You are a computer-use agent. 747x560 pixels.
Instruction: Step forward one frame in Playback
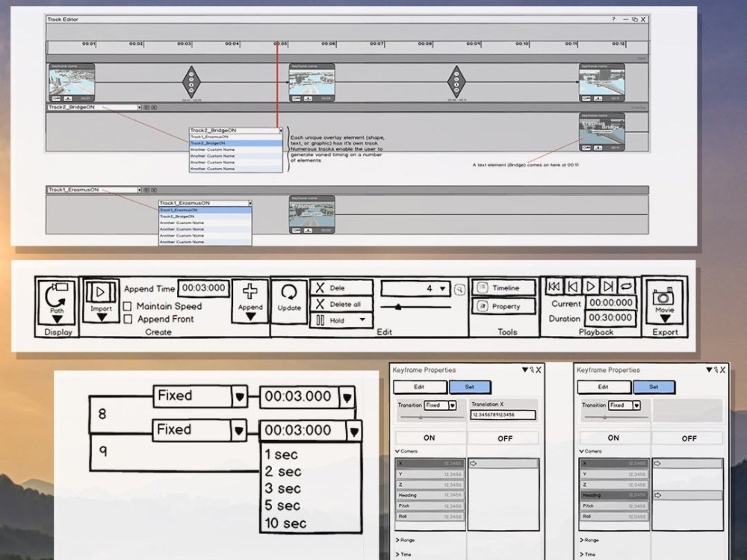click(608, 286)
